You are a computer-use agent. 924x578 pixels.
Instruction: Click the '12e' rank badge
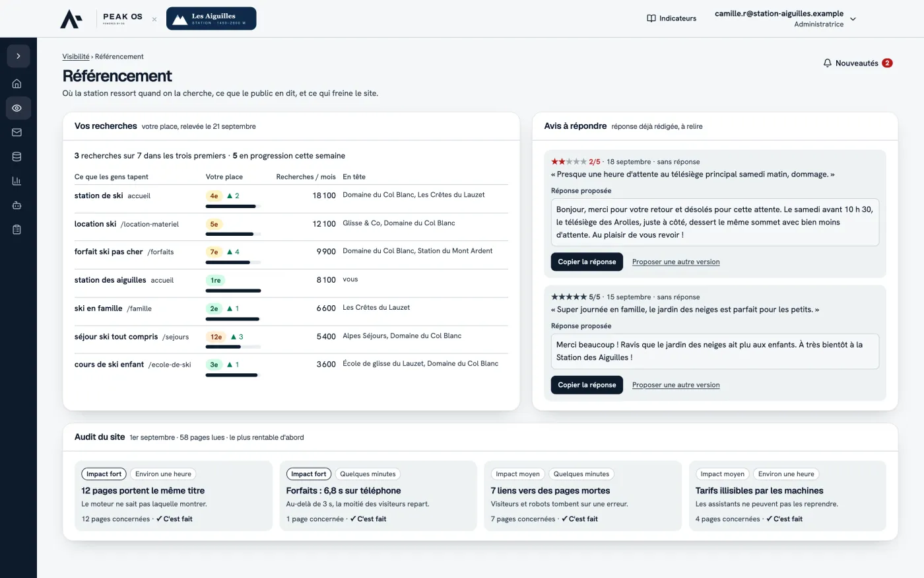coord(216,337)
